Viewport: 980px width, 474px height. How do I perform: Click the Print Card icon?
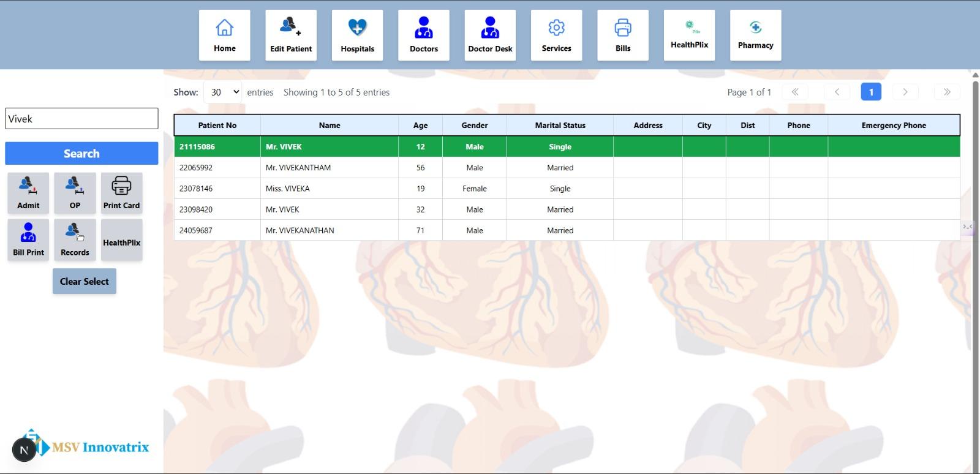tap(121, 193)
